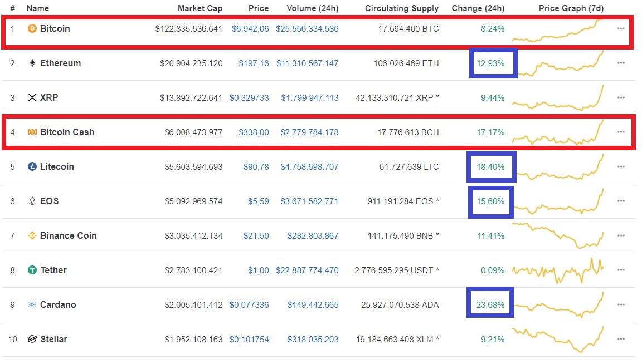Sort table by Name column header
The image size is (642, 364).
pyautogui.click(x=38, y=8)
